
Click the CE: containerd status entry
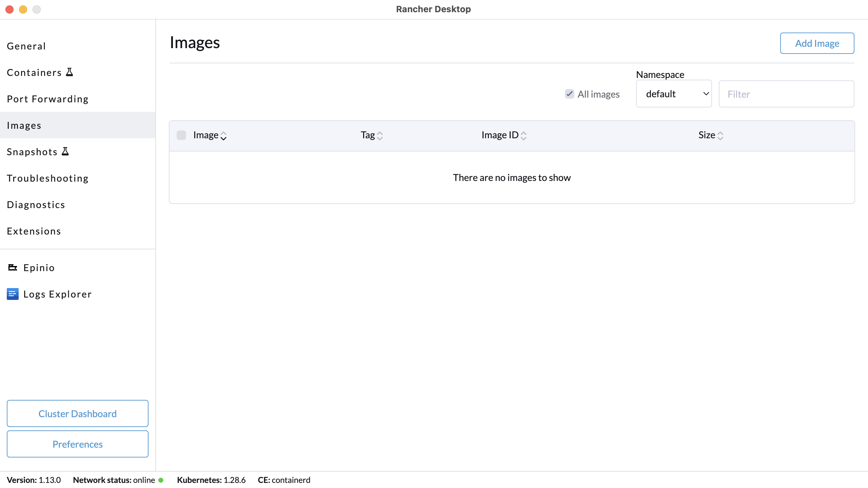click(x=284, y=480)
